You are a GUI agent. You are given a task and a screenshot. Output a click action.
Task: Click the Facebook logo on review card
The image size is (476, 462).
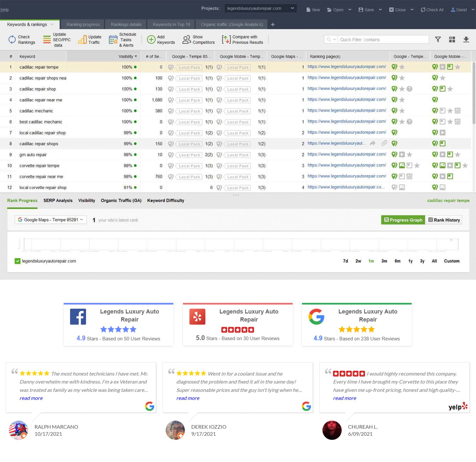point(78,317)
